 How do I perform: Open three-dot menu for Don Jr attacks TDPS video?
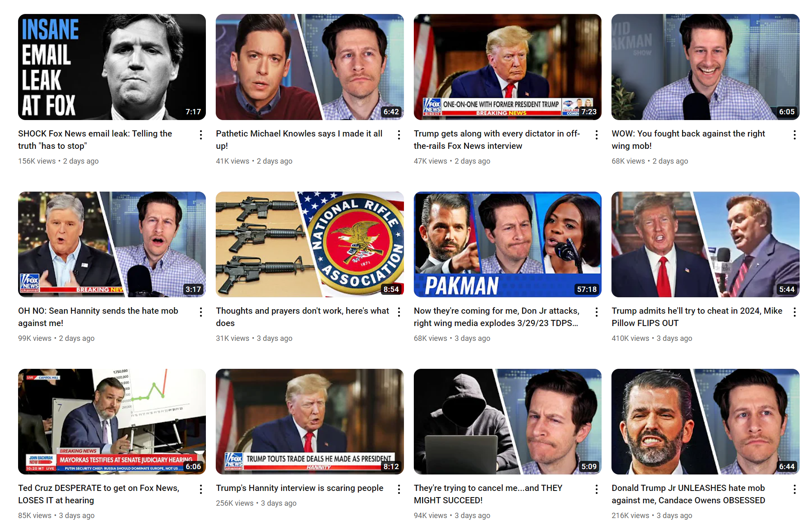click(x=597, y=312)
